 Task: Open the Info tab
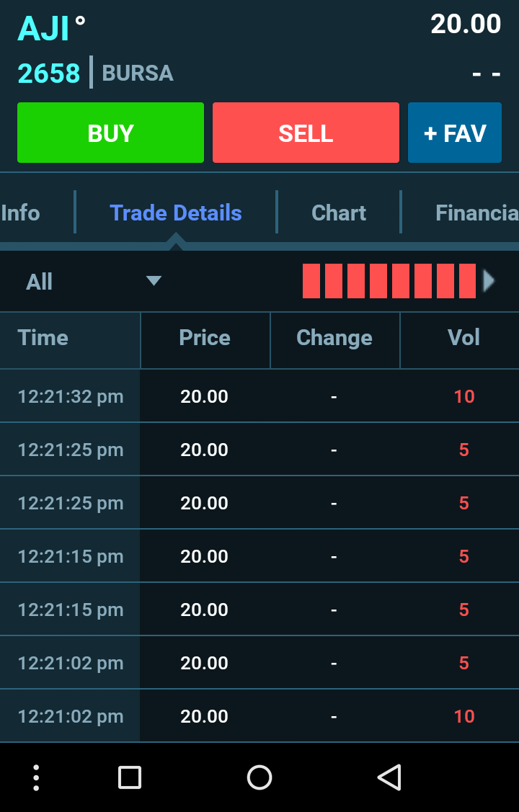coord(20,213)
